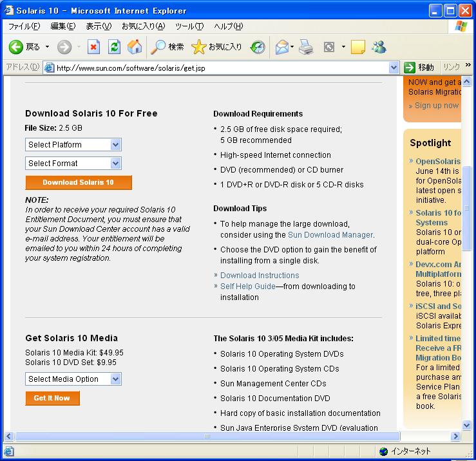Click the vertical scrollbar up arrow
This screenshot has height=461, width=476.
click(466, 81)
